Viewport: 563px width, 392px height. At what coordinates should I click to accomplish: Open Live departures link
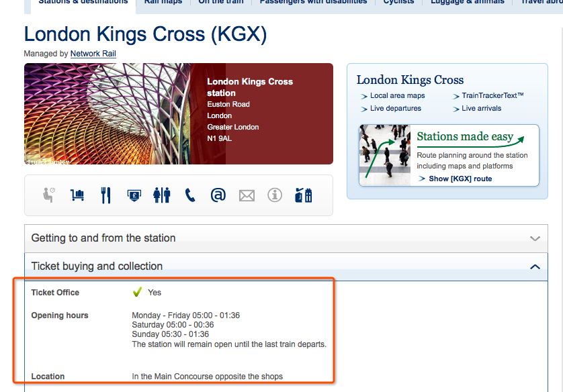(396, 108)
